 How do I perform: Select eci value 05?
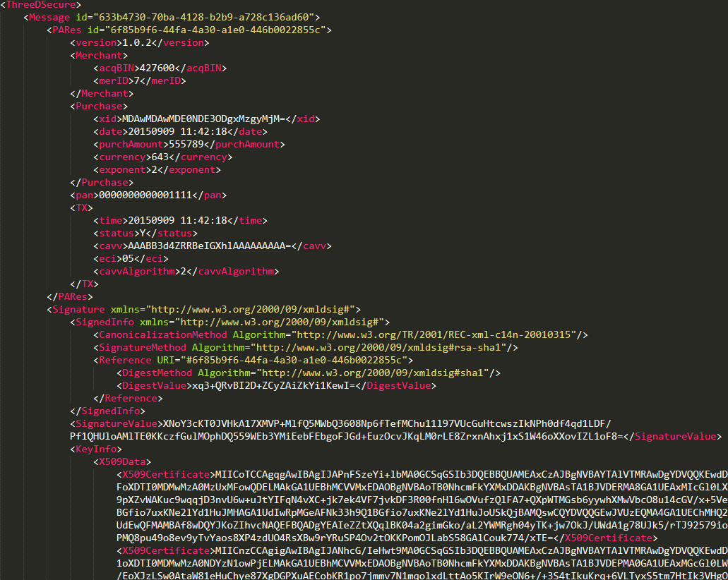pos(128,258)
